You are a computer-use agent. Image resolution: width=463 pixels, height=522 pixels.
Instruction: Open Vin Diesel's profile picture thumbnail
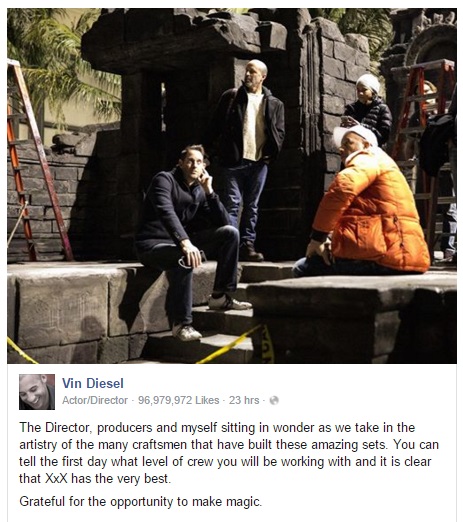pyautogui.click(x=37, y=392)
